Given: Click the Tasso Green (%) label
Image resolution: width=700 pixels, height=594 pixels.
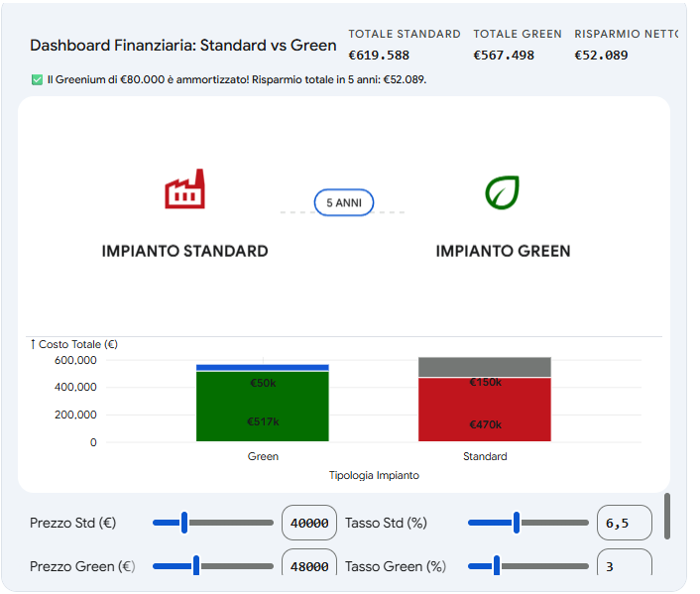Looking at the screenshot, I should tap(396, 566).
